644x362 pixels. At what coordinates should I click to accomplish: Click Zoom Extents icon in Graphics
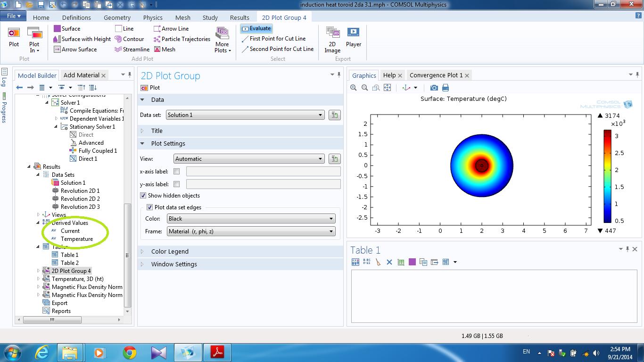387,88
